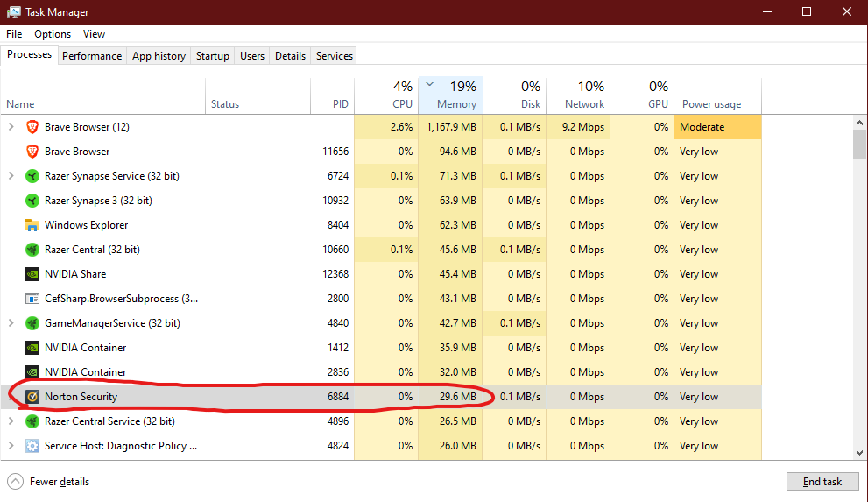Switch to the Startup tab

coord(213,56)
